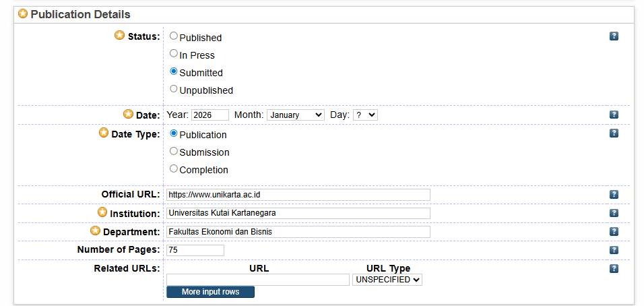
Task: Open help icon for Department field
Action: click(x=614, y=232)
